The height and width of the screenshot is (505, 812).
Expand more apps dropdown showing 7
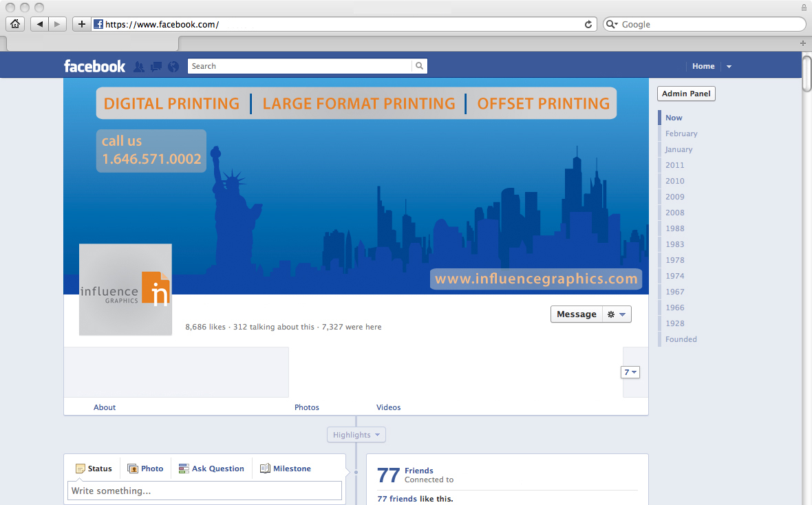point(630,372)
